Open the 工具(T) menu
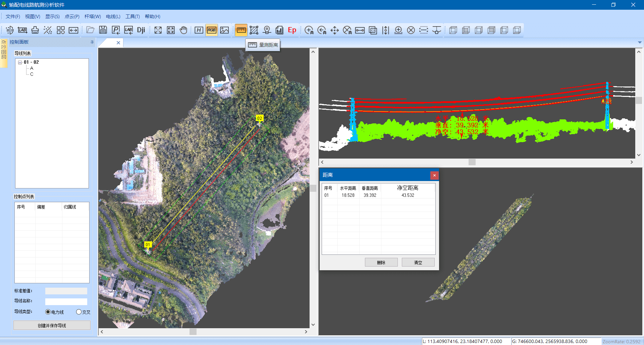The width and height of the screenshot is (644, 345). pos(132,16)
